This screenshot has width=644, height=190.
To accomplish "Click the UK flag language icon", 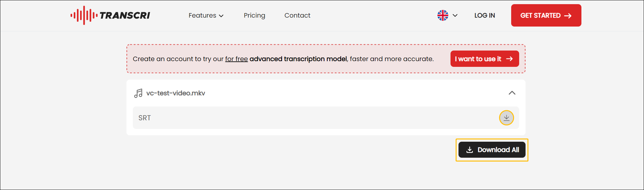I will [442, 15].
